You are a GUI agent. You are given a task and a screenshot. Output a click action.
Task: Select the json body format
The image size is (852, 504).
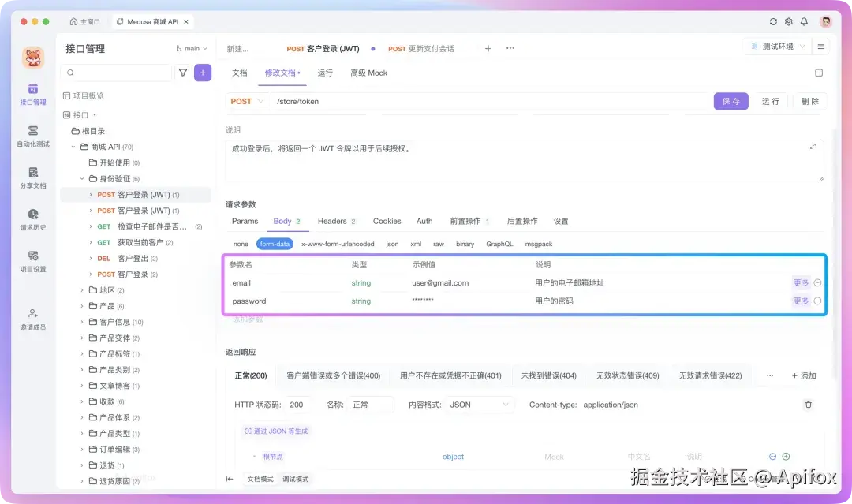coord(391,244)
